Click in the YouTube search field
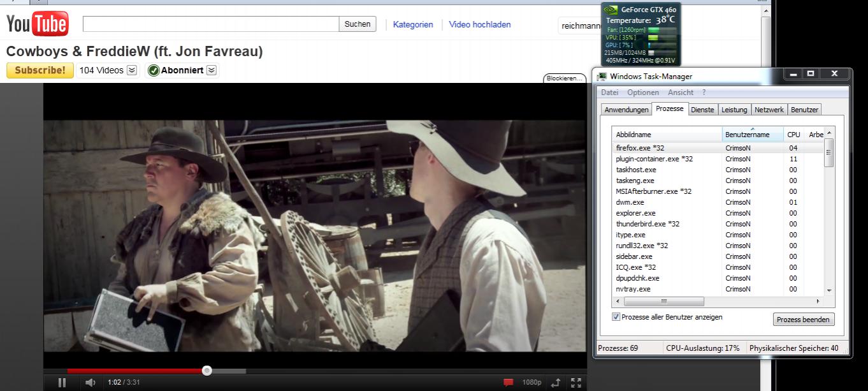Viewport: 868px width, 391px height. tap(211, 24)
